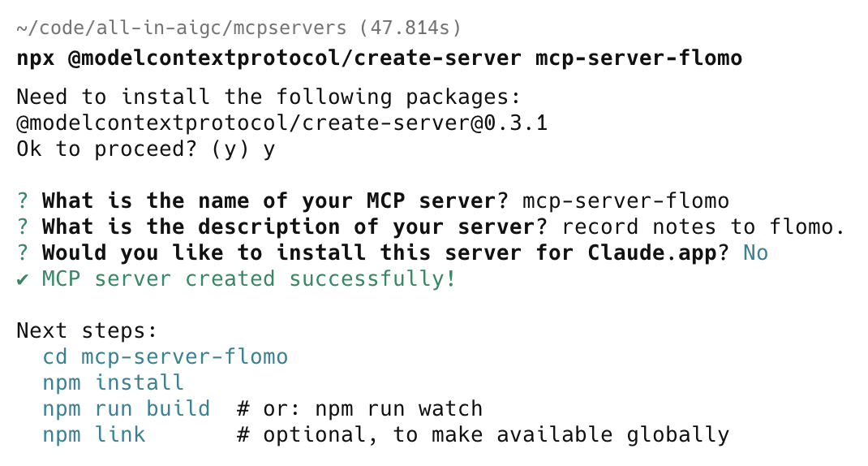Click the package version "@modelcontextprotocol/create-server@0.3.1"

(x=282, y=123)
